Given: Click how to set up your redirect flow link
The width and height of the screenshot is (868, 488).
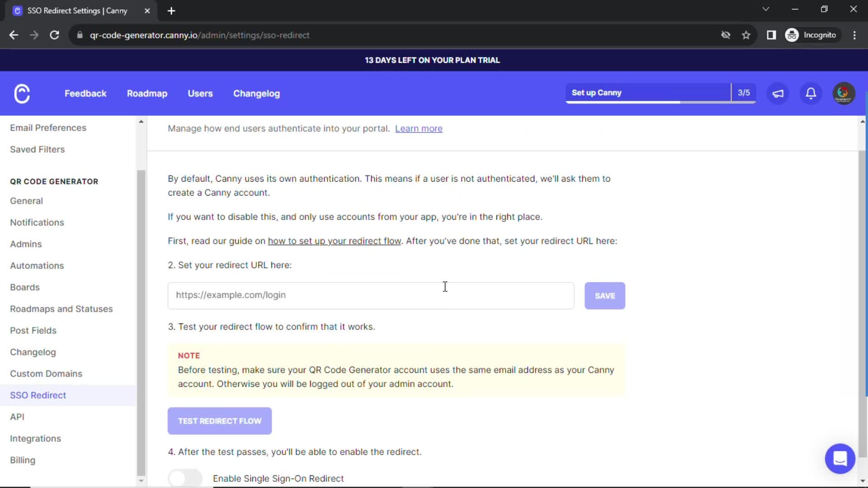Looking at the screenshot, I should point(335,241).
